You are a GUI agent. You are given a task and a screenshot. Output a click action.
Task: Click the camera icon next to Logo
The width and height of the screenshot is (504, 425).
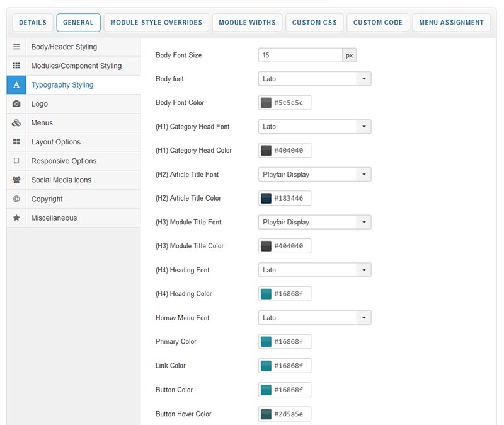[x=16, y=104]
